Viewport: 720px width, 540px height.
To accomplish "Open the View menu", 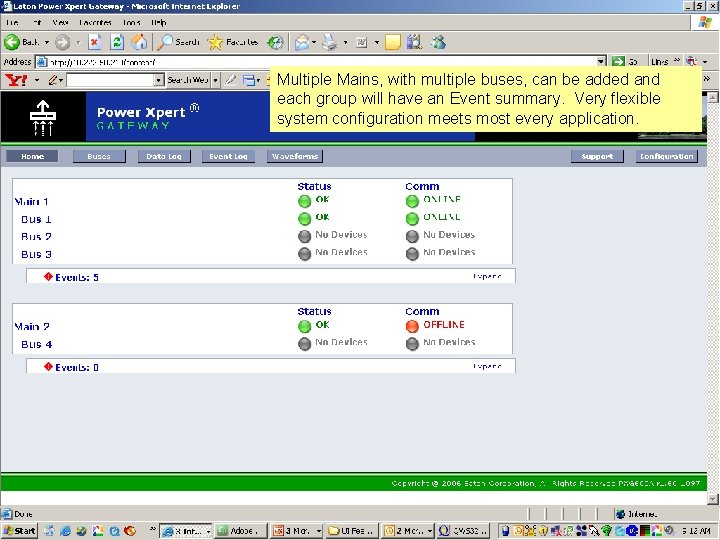I will (x=60, y=22).
